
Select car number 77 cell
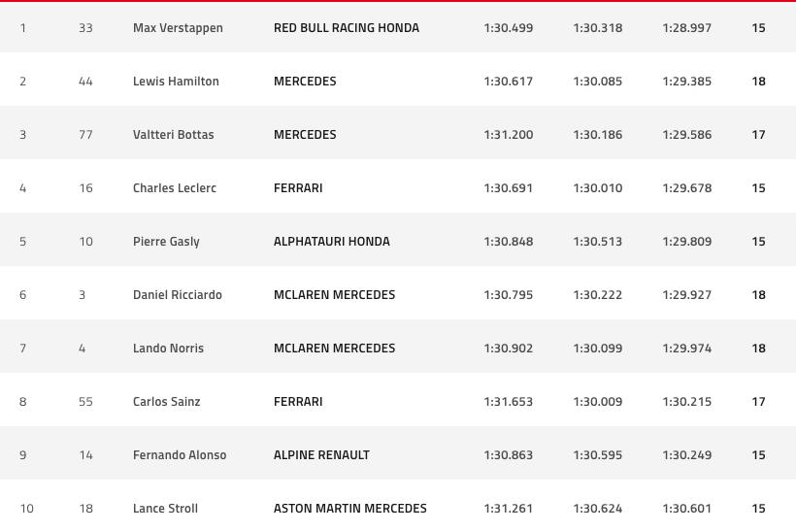tap(85, 135)
